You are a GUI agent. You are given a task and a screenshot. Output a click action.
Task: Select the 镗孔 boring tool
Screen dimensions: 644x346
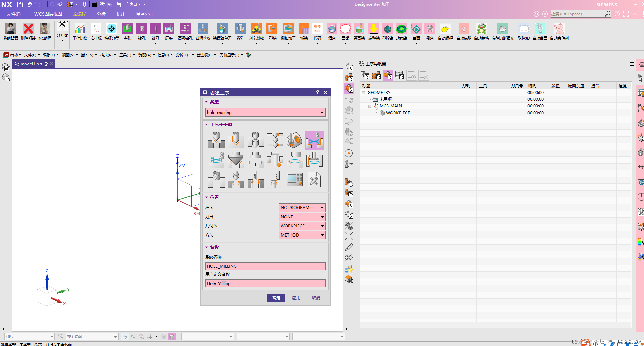[240, 29]
